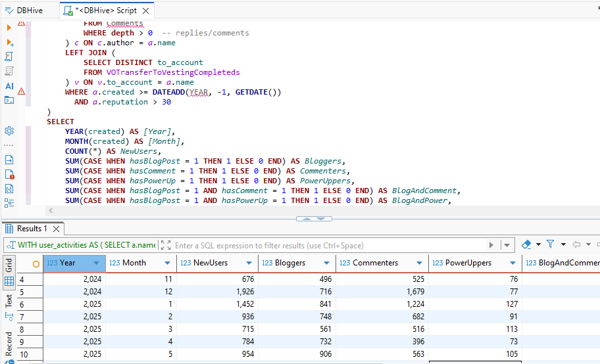This screenshot has width=600, height=364.
Task: Switch to the DBHive tab
Action: pyautogui.click(x=24, y=11)
